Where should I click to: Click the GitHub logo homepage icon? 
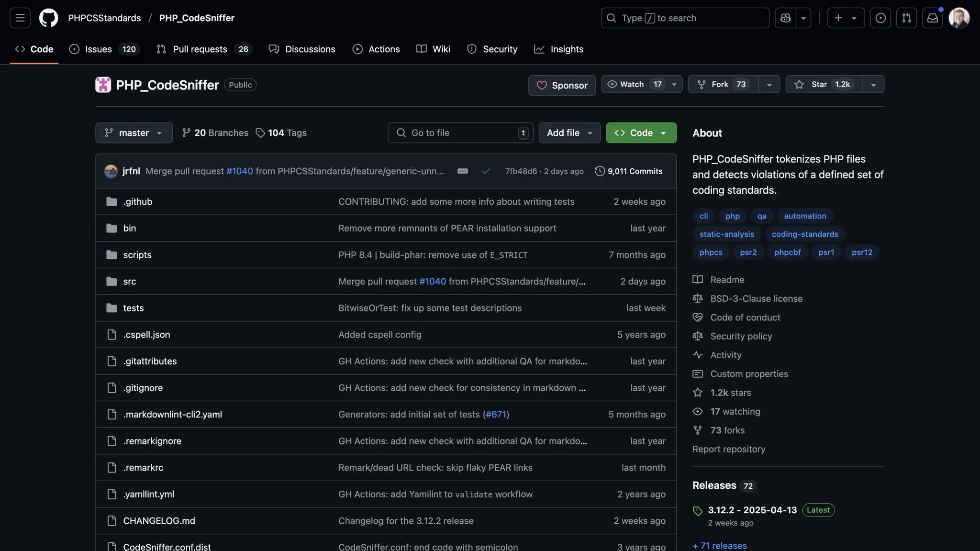click(48, 18)
